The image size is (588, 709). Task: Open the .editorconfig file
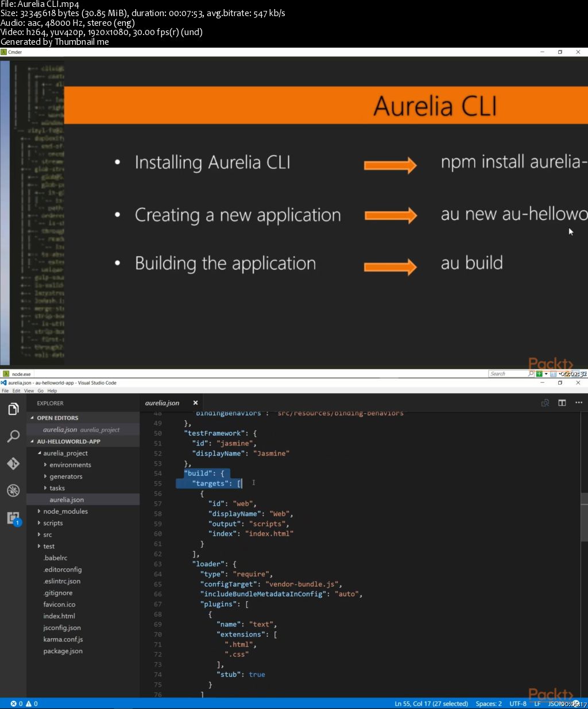83,569
